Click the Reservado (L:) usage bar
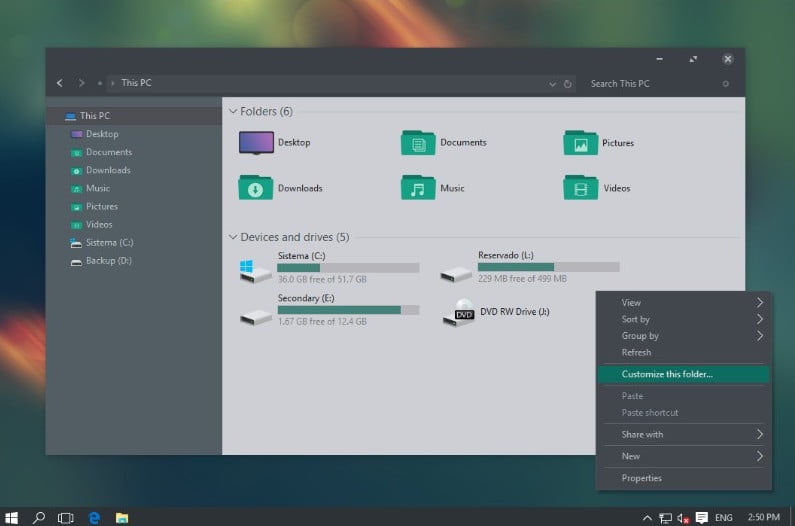The height and width of the screenshot is (526, 795). click(549, 267)
